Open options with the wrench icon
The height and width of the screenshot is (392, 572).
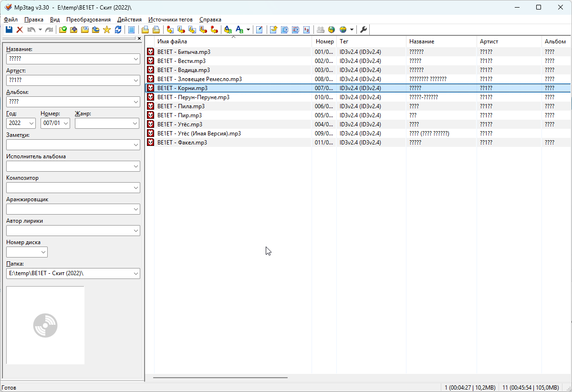point(363,30)
